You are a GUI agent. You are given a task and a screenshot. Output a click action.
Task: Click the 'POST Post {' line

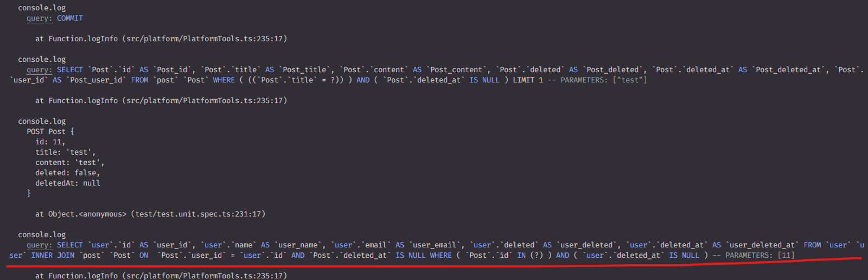pyautogui.click(x=50, y=131)
